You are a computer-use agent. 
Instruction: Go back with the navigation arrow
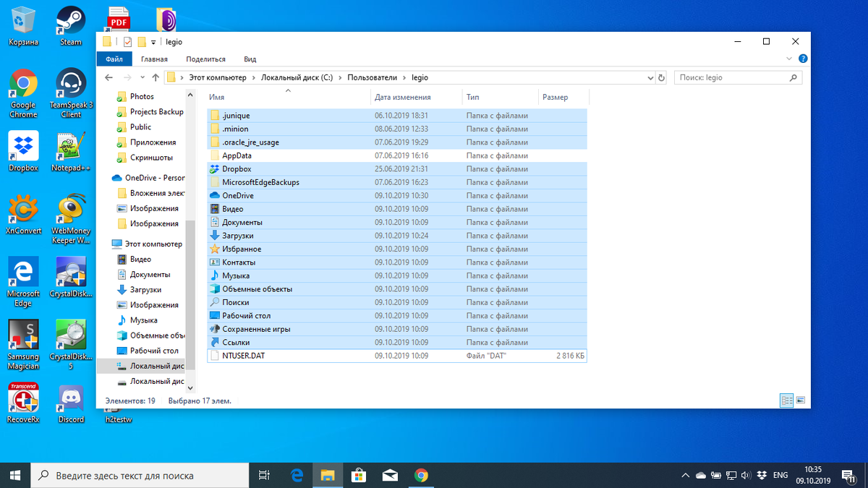(x=109, y=77)
